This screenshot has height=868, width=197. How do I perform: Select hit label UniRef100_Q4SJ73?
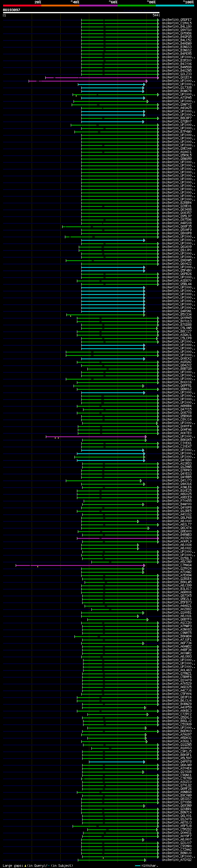pos(177,481)
